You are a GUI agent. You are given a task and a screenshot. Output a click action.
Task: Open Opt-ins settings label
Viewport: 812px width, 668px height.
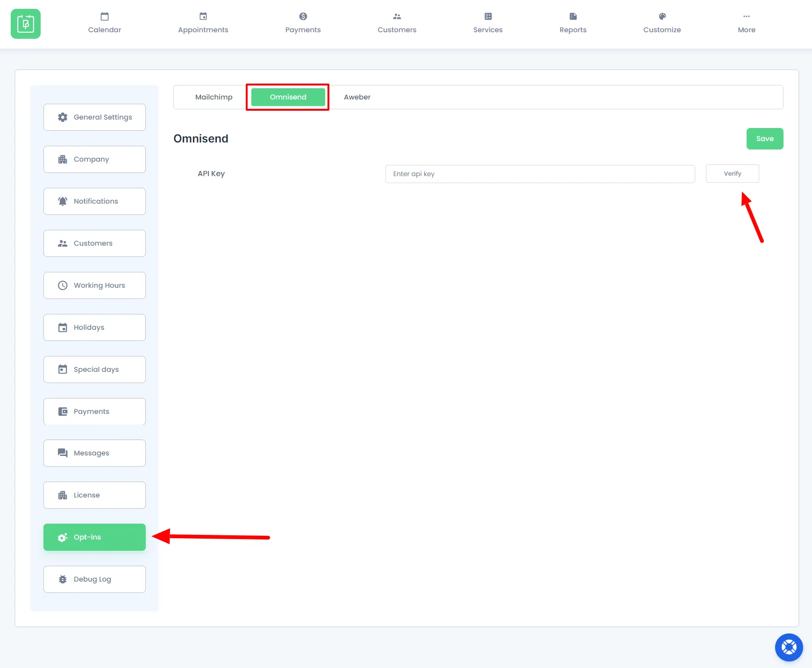[87, 537]
